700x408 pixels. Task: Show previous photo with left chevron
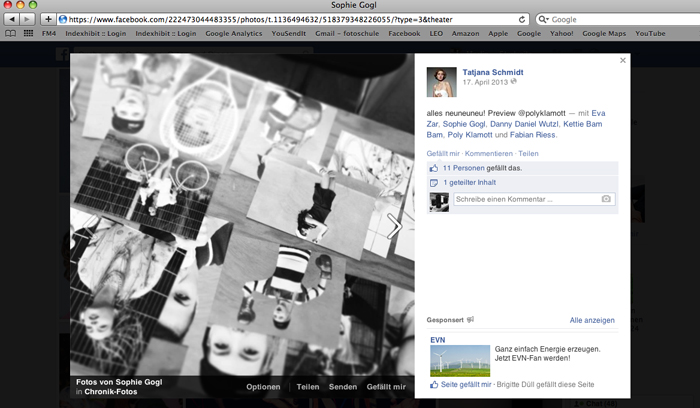[89, 226]
